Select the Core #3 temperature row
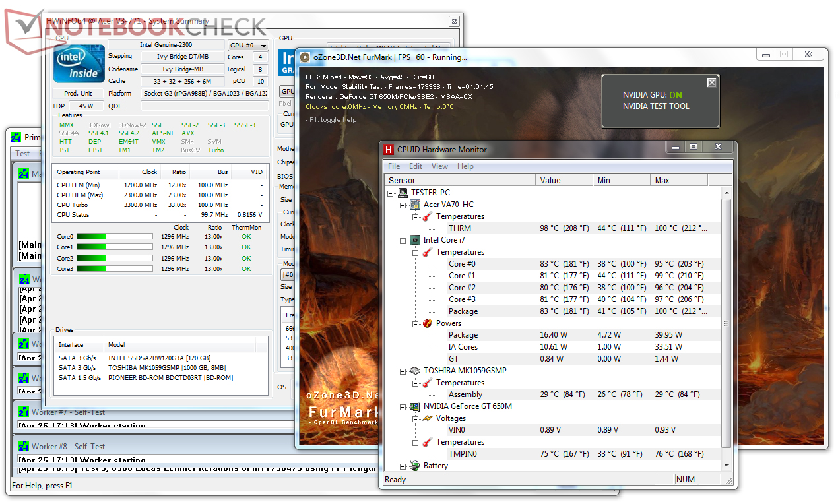Screen dimensions: 840x504 click(x=553, y=299)
